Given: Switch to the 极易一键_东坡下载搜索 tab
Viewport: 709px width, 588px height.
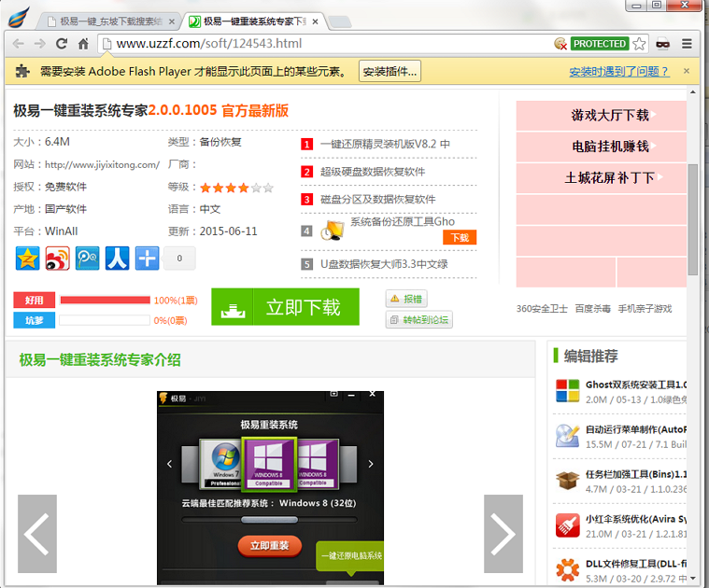Looking at the screenshot, I should pos(108,21).
